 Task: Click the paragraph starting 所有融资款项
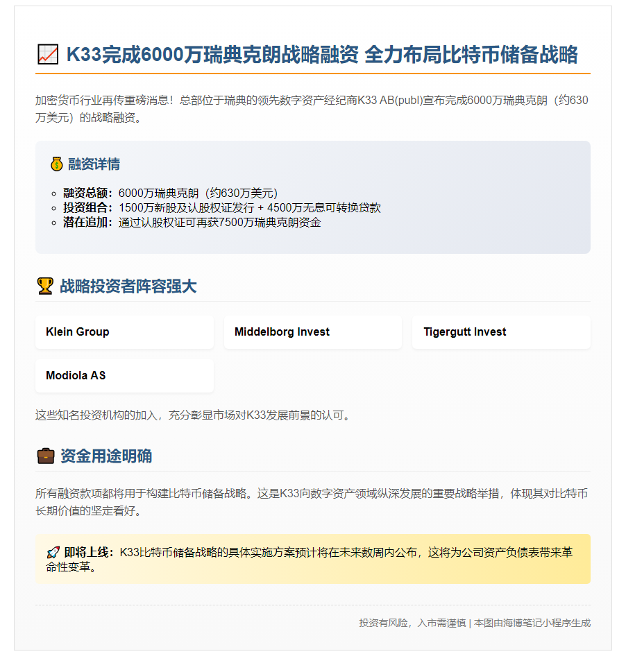point(312,502)
